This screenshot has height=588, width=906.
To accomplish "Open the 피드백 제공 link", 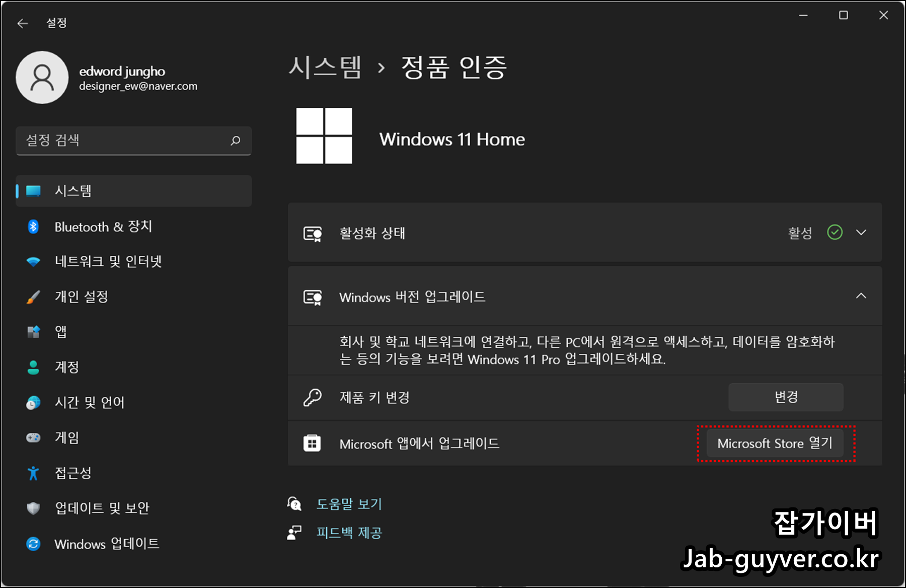I will pyautogui.click(x=350, y=533).
